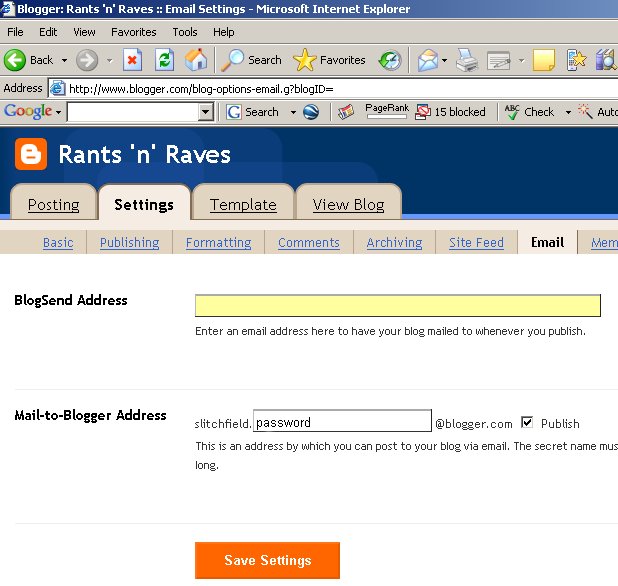Open the Publishing settings link
Screen dimensions: 618x586
130,242
